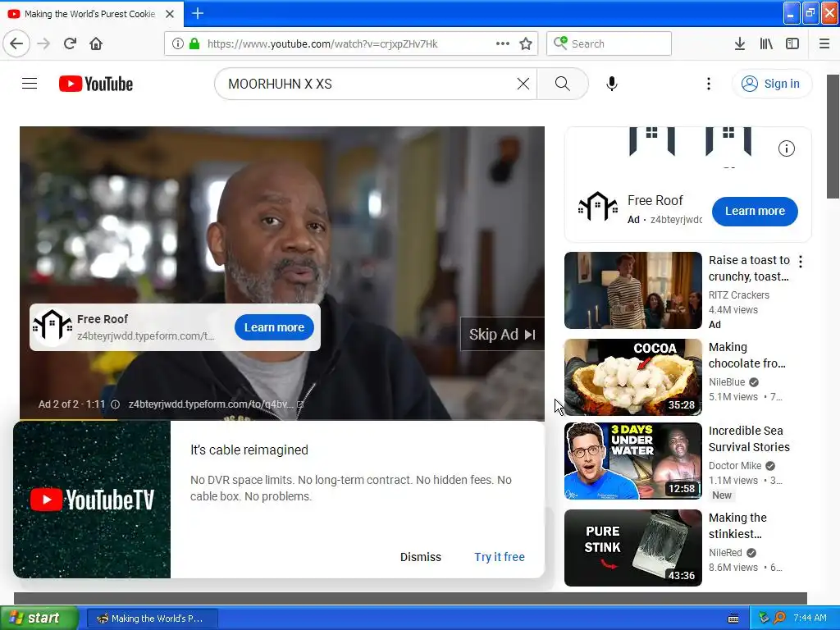Click the YouTubeTV promo image
The width and height of the screenshot is (840, 630).
(x=92, y=500)
